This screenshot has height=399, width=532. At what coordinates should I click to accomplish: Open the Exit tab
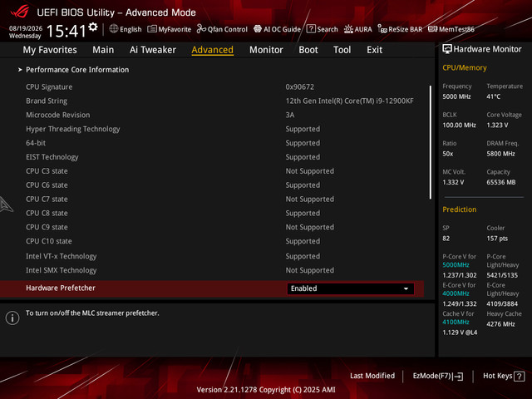pos(374,50)
